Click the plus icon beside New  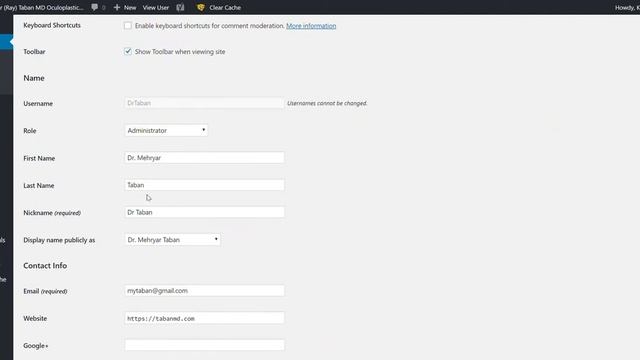click(117, 7)
